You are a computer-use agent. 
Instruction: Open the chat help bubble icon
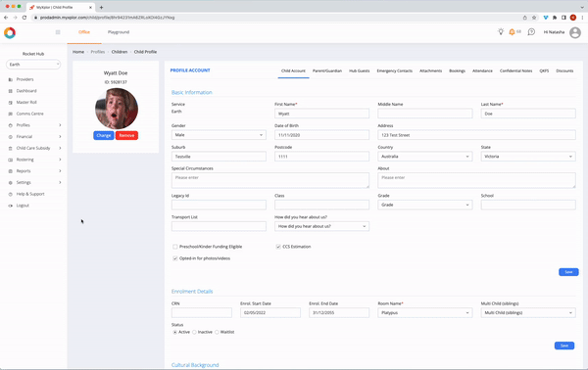(x=531, y=32)
